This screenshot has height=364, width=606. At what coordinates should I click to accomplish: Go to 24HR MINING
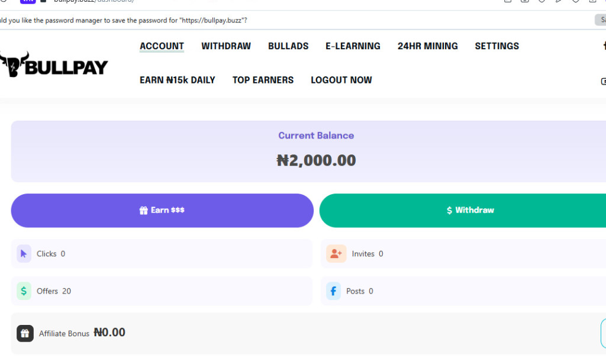[427, 46]
